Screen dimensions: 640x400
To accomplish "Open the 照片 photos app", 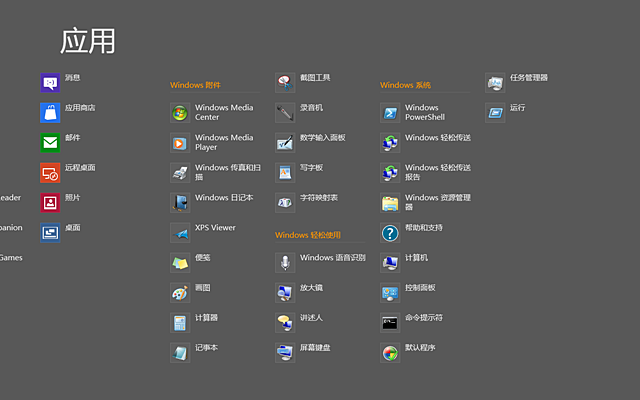I will (x=60, y=202).
